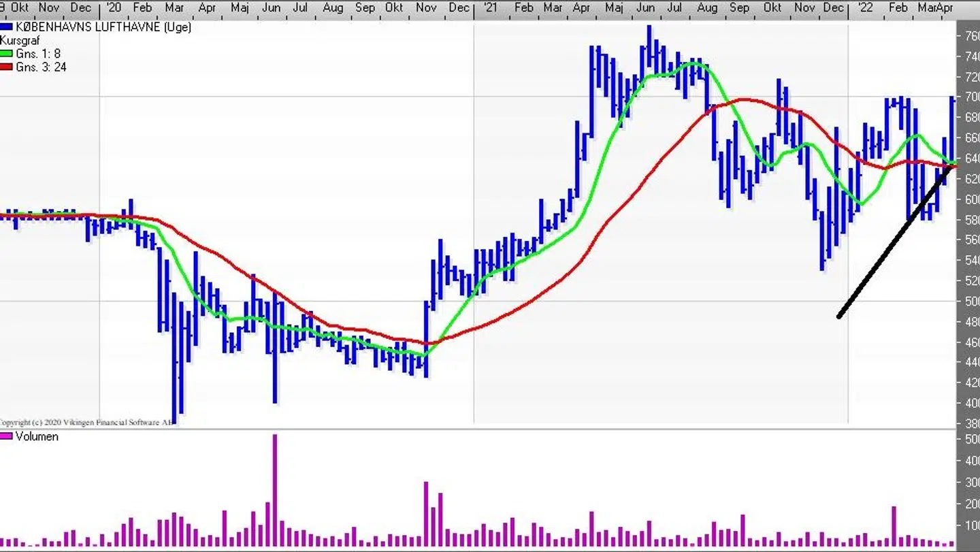The height and width of the screenshot is (552, 980).
Task: Select the 'Gns. 1: 8' moving average label
Action: pos(38,54)
